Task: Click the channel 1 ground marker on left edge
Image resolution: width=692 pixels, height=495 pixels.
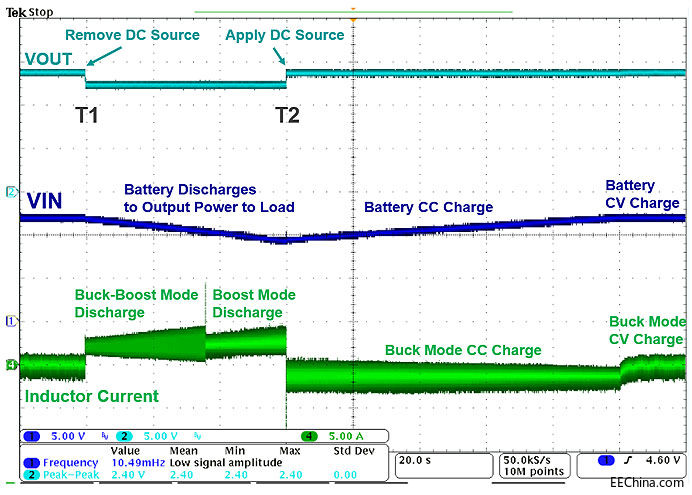Action: point(11,321)
